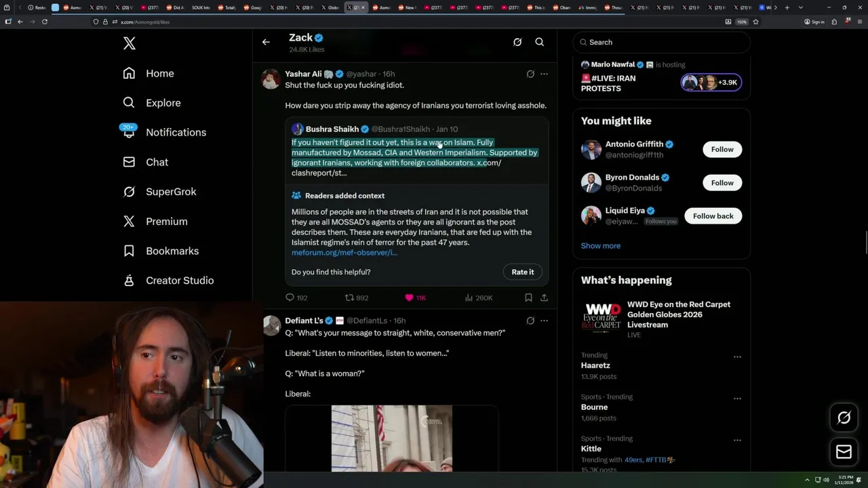Open the Bourne trending topic
Screen dimensions: 868x488
pos(594,407)
